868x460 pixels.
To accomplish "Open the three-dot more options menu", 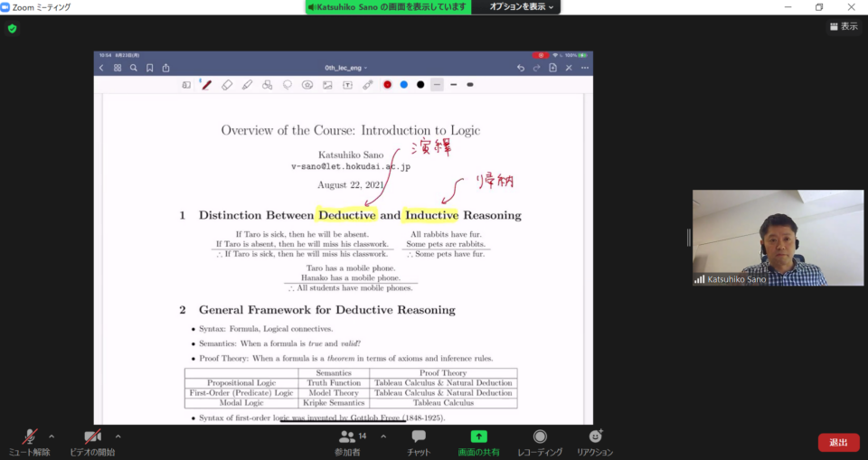I will 585,68.
